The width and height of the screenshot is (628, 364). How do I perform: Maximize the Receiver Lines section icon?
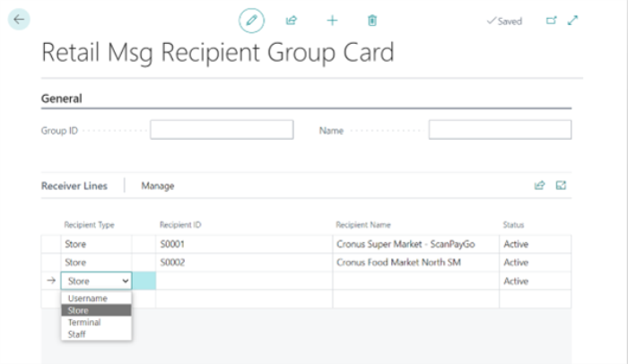click(x=562, y=186)
